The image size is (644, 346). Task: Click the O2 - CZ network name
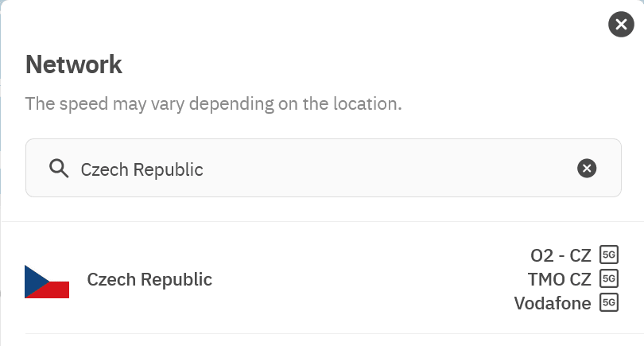click(561, 255)
